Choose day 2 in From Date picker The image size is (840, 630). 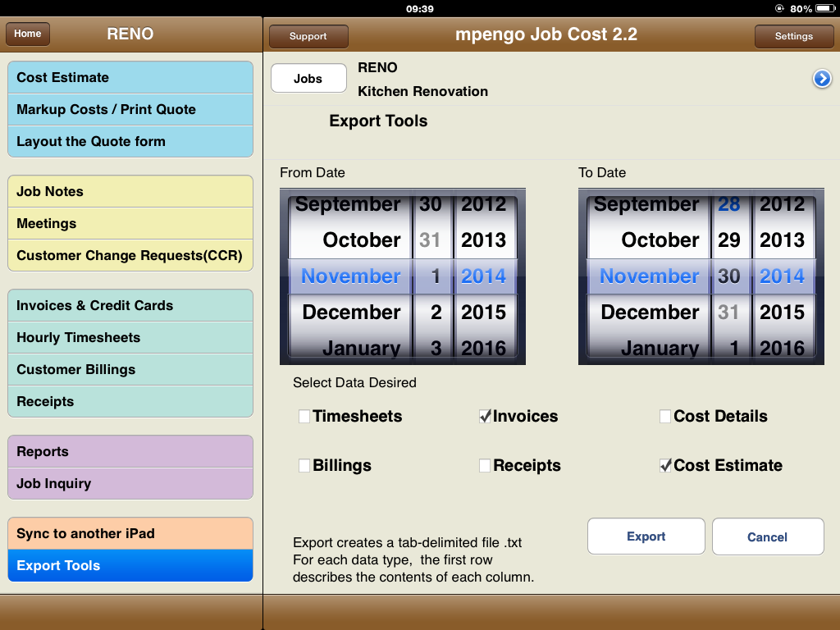pyautogui.click(x=435, y=313)
